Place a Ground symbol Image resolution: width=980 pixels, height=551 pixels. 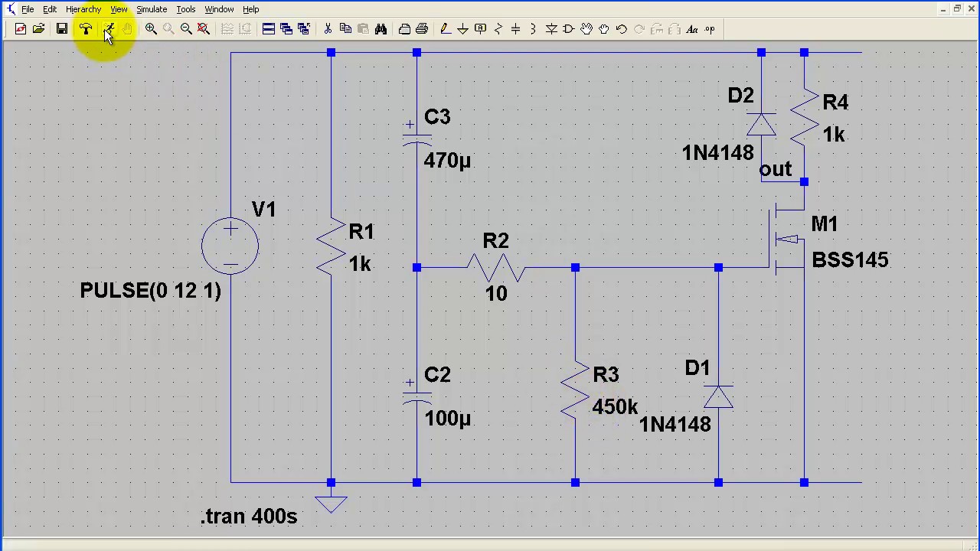point(462,29)
